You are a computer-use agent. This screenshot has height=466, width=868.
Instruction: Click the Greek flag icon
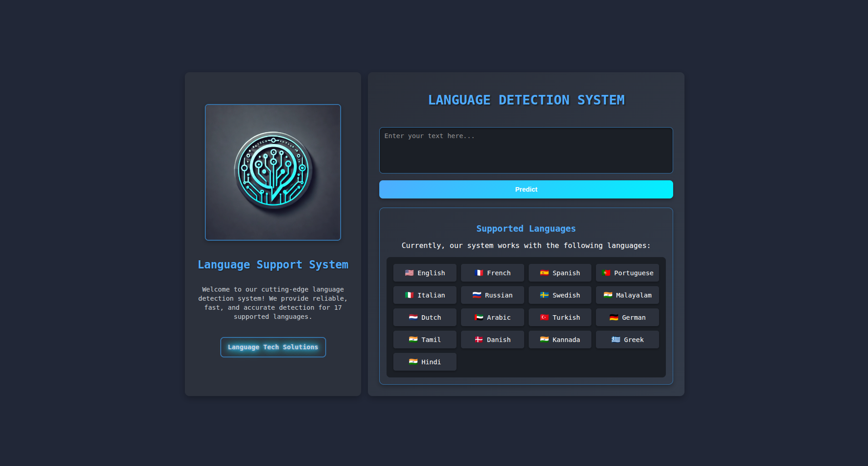click(615, 339)
